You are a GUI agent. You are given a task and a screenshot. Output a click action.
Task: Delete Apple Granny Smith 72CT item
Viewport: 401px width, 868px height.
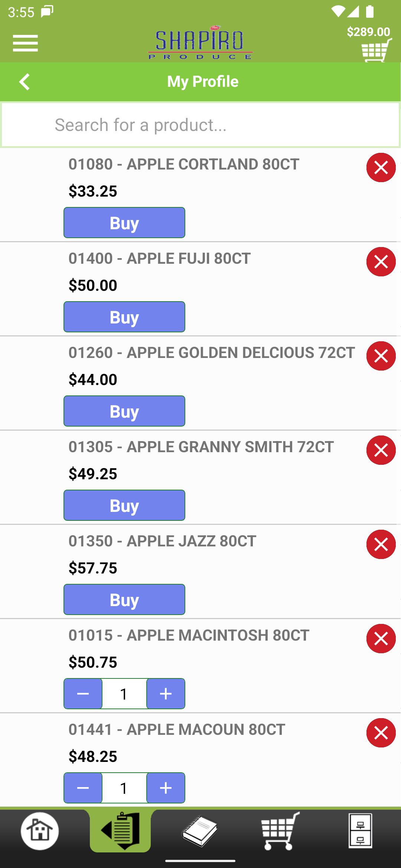[381, 450]
